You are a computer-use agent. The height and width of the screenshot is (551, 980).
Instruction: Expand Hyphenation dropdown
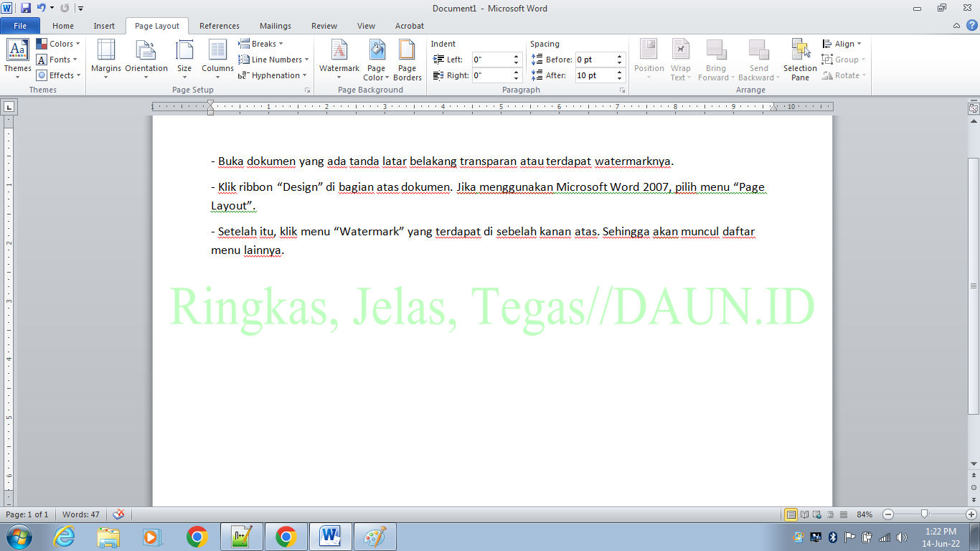click(273, 75)
